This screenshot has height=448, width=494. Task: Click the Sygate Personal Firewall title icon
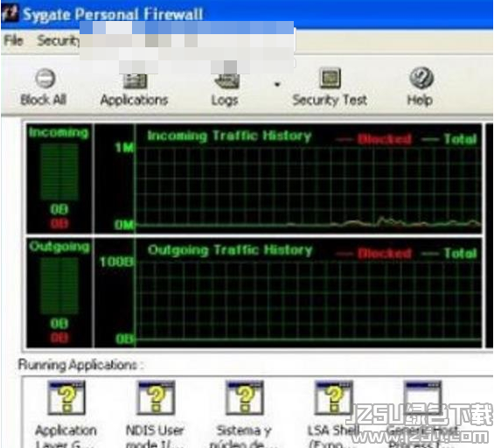pos(10,13)
